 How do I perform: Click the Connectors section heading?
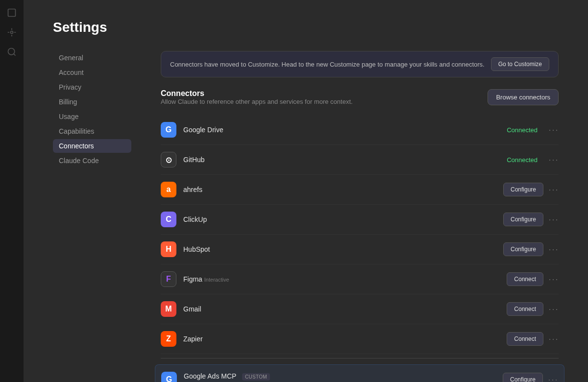(182, 94)
